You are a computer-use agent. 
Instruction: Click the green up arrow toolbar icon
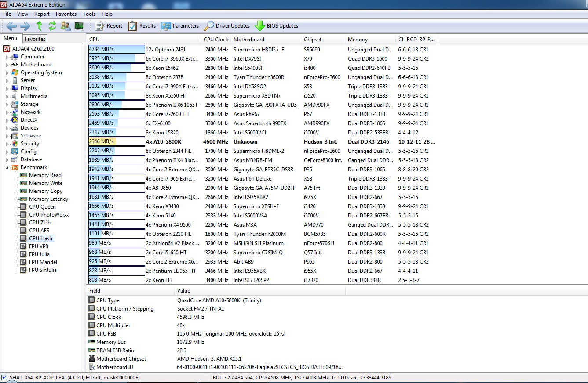coord(39,26)
